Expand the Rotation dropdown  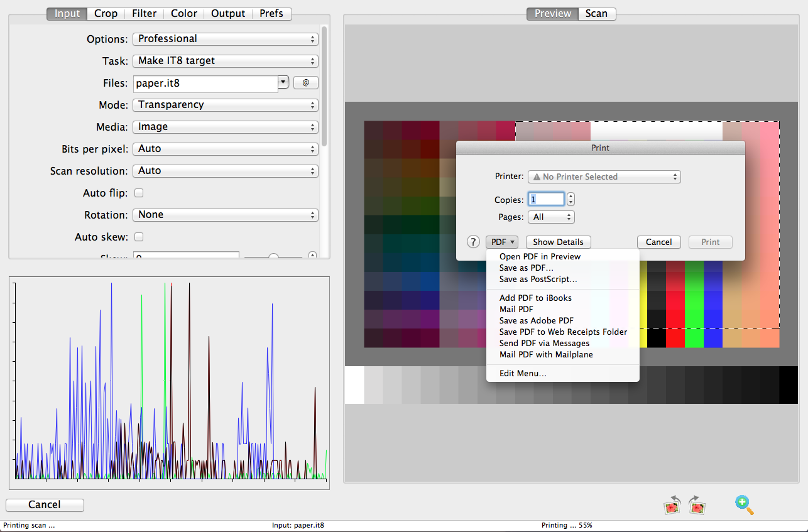226,215
